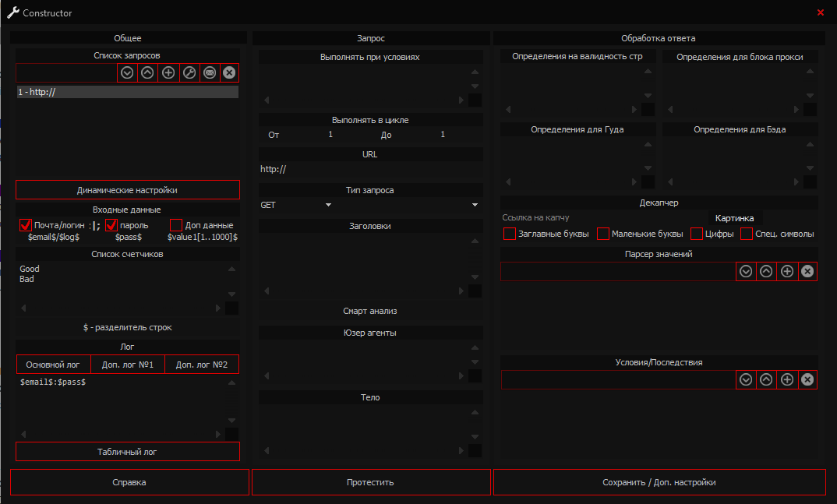Click the До loop end value field
The width and height of the screenshot is (837, 504).
443,135
